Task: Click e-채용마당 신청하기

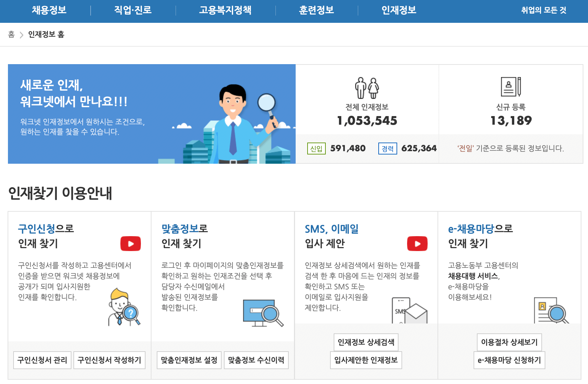Action: coord(509,360)
